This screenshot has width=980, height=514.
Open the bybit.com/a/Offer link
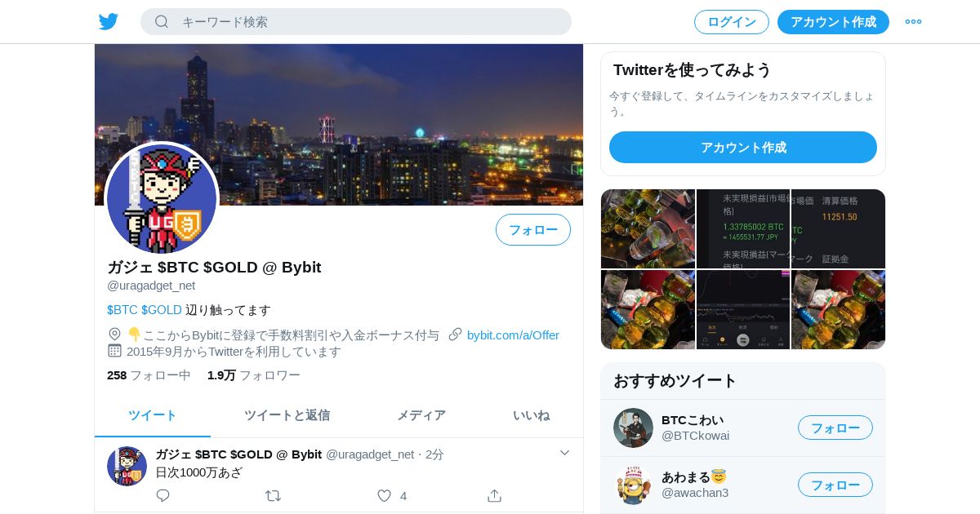coord(513,335)
